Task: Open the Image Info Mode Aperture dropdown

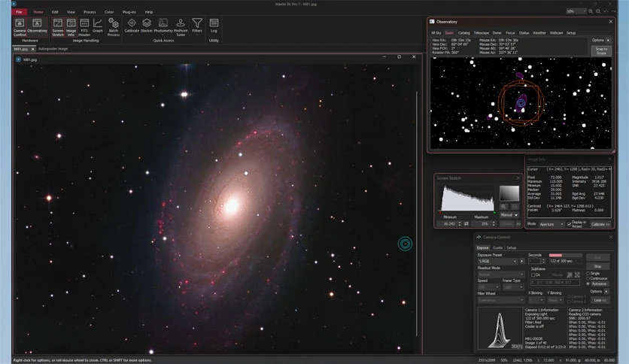Action: pyautogui.click(x=552, y=224)
